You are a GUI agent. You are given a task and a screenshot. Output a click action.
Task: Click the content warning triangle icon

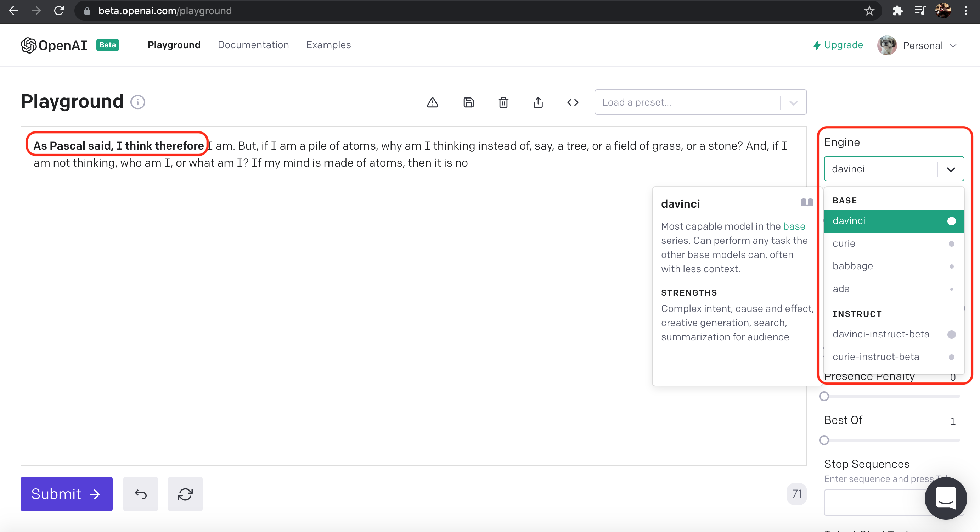coord(433,102)
